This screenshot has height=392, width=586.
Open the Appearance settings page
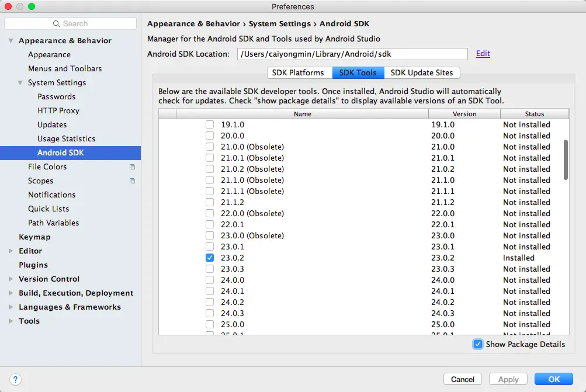(x=49, y=54)
